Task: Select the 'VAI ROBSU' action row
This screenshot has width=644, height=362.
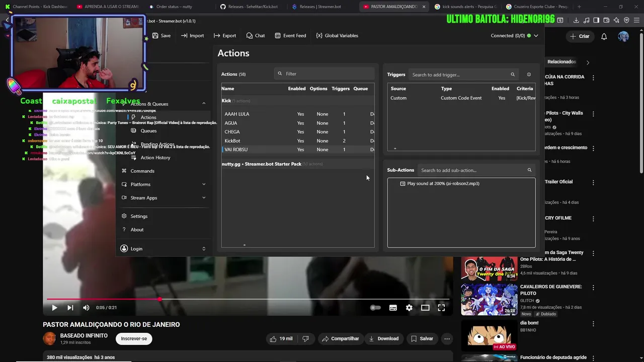Action: coord(298,149)
